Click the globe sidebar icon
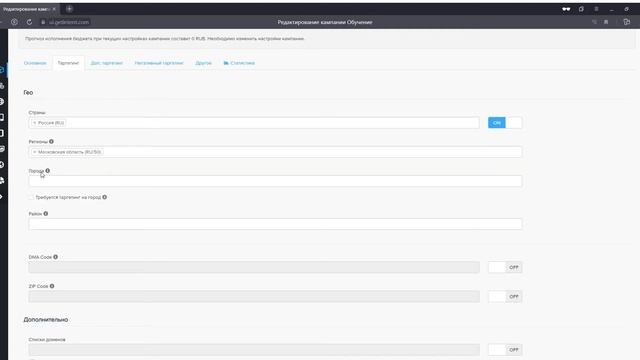This screenshot has height=360, width=640. [2, 102]
